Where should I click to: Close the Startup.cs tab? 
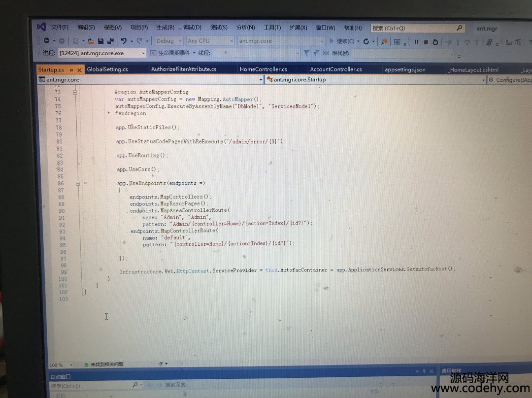[x=79, y=70]
